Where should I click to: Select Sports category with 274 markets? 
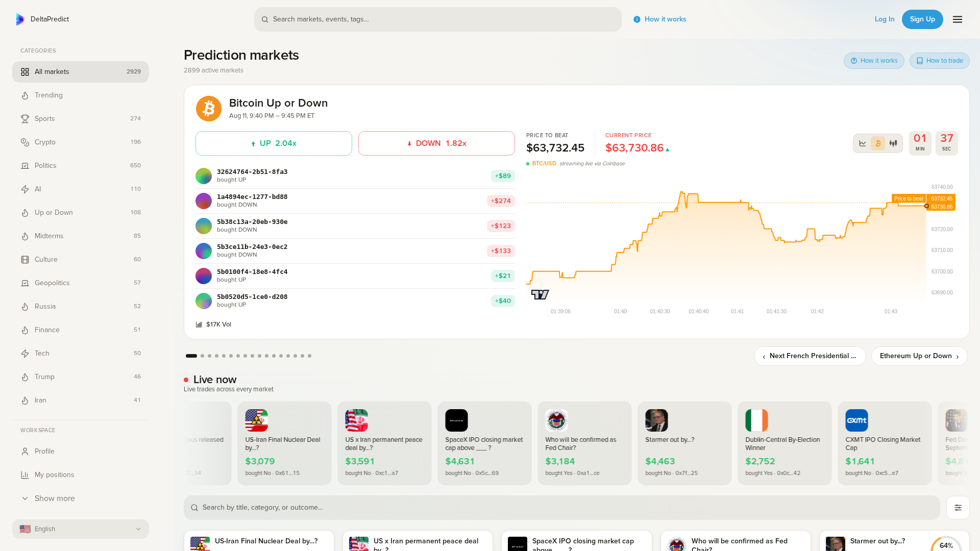point(81,119)
